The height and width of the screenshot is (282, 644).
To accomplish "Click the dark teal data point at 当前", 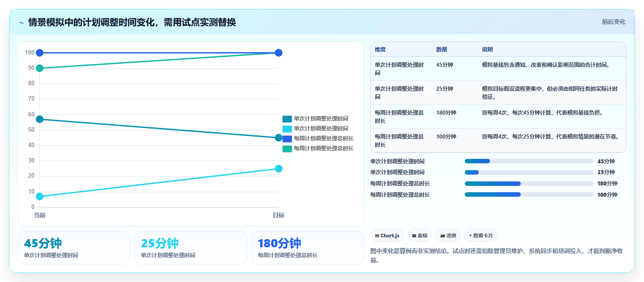I will (x=40, y=119).
